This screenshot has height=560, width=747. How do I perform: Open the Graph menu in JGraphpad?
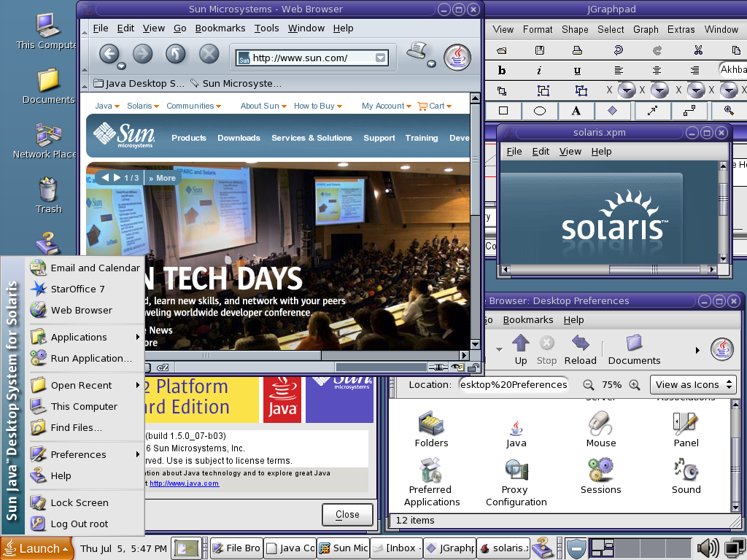(646, 29)
